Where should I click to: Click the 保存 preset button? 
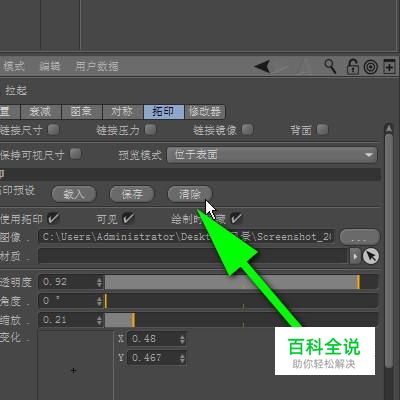tap(132, 194)
